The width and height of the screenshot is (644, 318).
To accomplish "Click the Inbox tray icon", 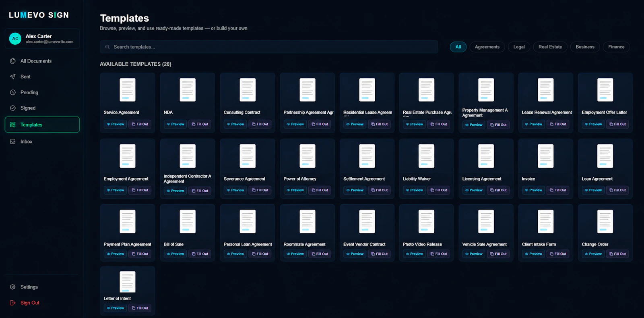I will [x=13, y=141].
